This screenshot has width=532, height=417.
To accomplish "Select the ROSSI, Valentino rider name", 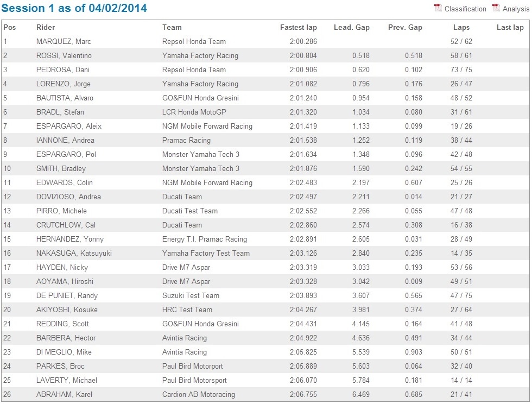I will 64,55.
